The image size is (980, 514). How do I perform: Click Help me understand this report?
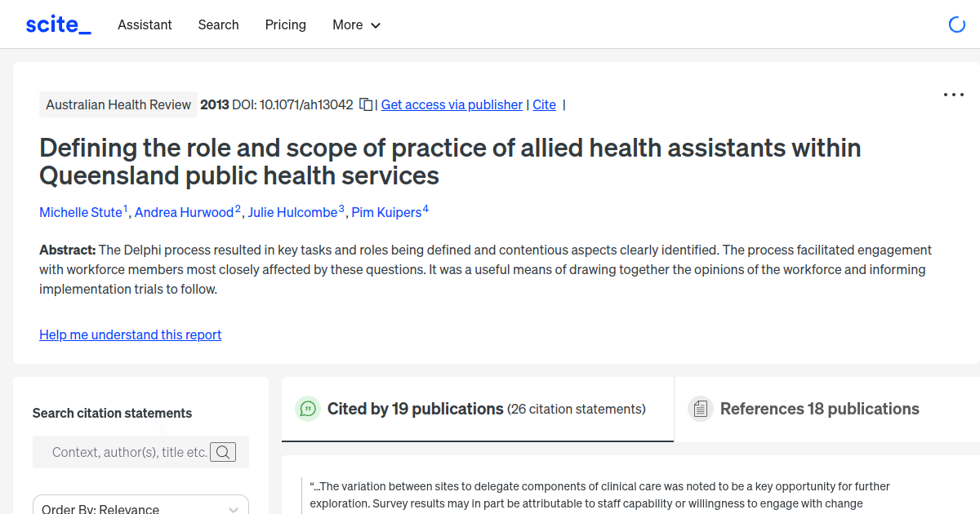[x=130, y=335]
